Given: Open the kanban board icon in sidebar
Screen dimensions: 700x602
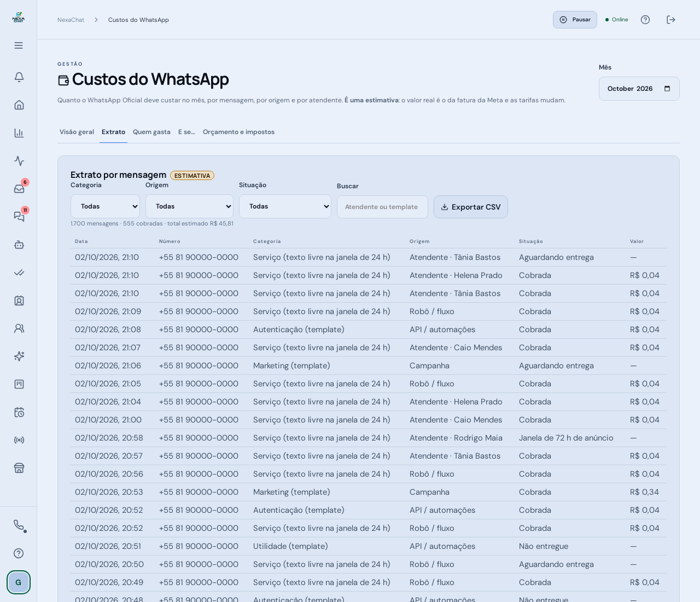Looking at the screenshot, I should pyautogui.click(x=19, y=384).
